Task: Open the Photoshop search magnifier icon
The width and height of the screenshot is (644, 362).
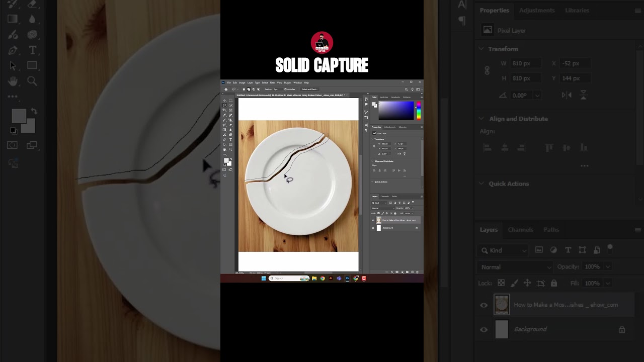Action: click(407, 89)
